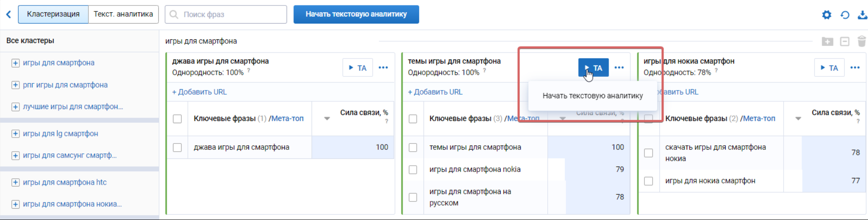
Task: Select игры для смартфона htc in sidebar
Action: point(65,182)
